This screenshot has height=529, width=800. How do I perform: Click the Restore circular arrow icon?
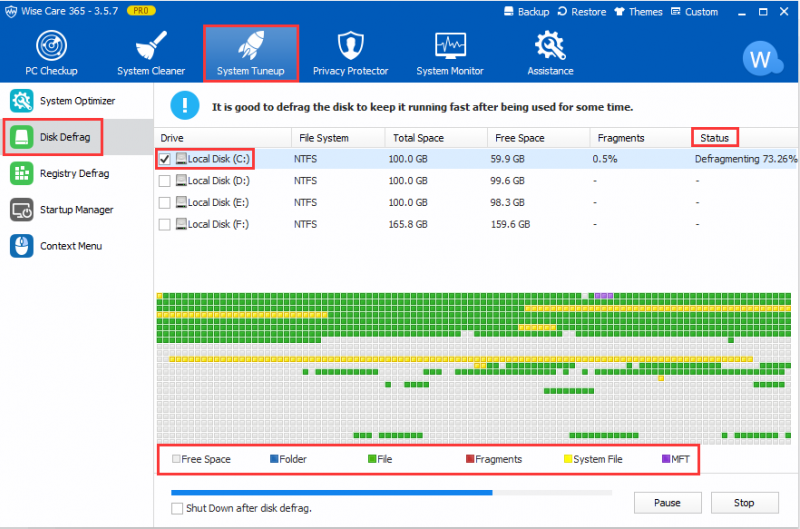(x=562, y=11)
